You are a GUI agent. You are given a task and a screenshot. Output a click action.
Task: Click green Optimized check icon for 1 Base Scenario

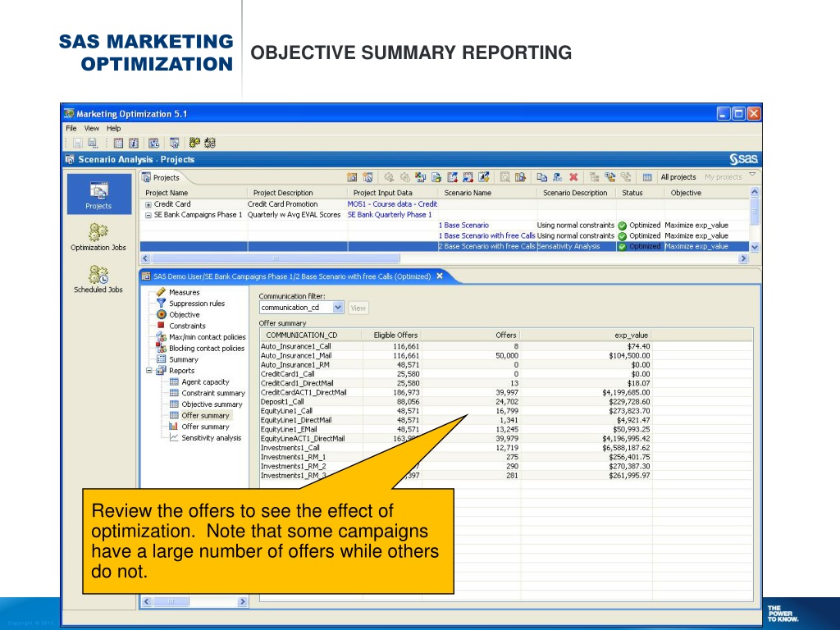coord(622,226)
